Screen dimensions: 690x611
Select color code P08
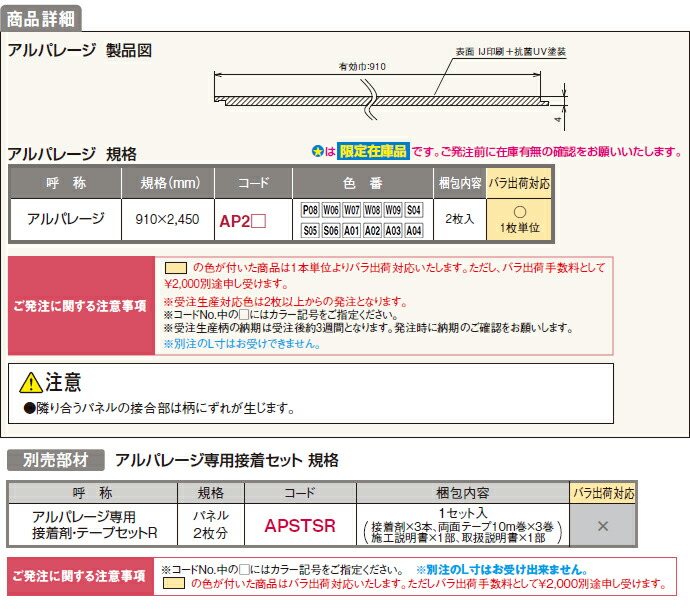click(309, 210)
